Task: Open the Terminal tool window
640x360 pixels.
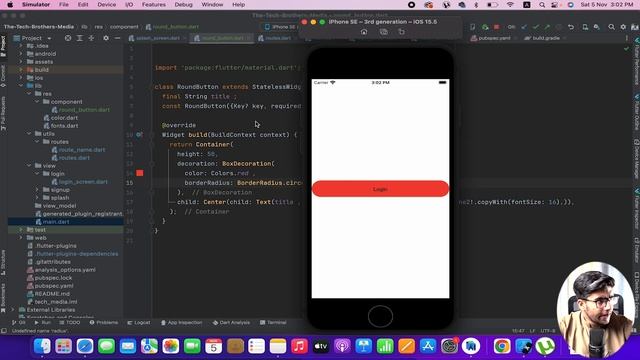Action: coord(273,322)
